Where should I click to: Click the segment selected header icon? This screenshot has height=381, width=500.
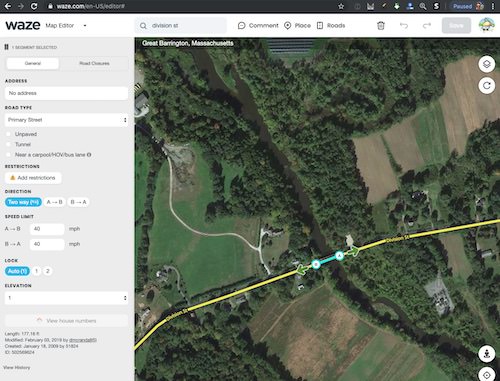tap(6, 47)
